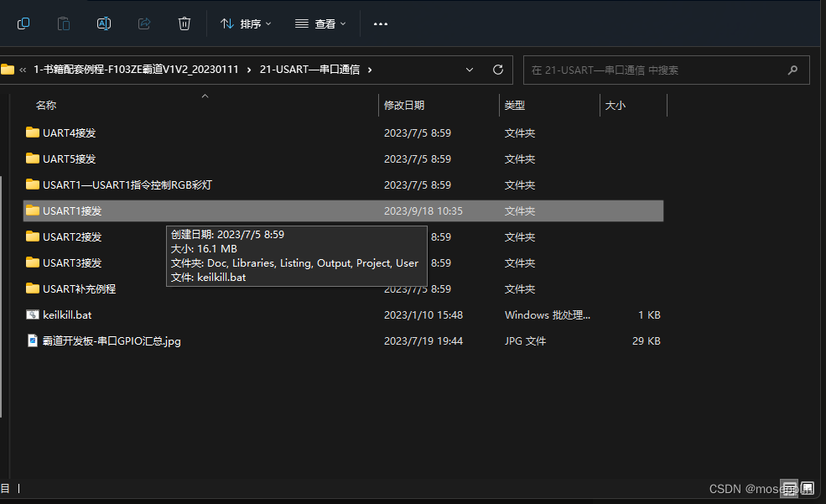Screen dimensions: 826x504
Task: Switch to large thumbnails view in the status bar
Action: coord(808,488)
